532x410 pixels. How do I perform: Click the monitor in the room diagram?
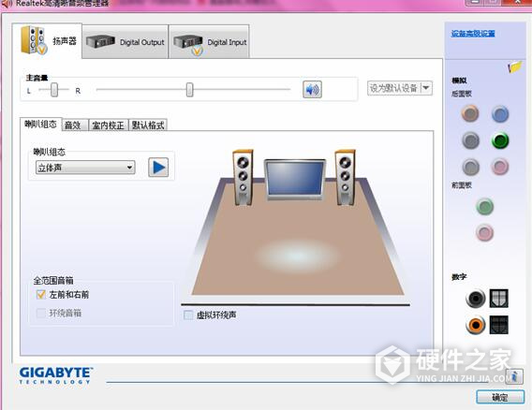click(x=295, y=179)
